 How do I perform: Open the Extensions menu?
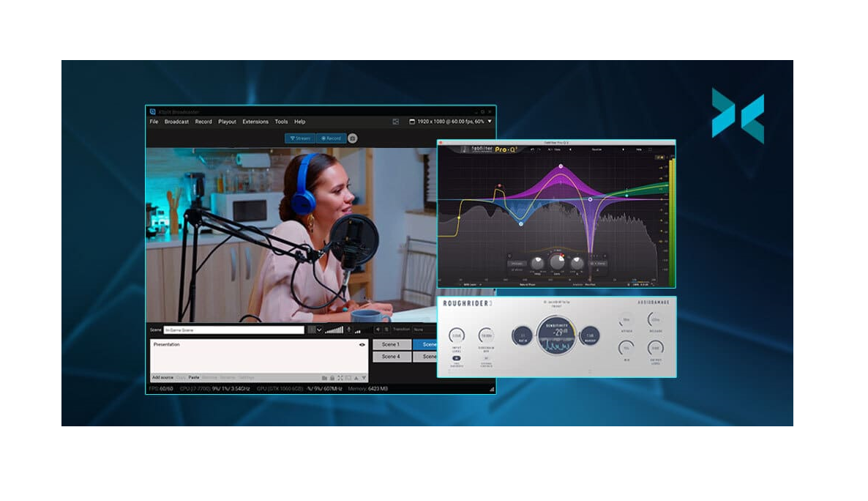point(255,122)
